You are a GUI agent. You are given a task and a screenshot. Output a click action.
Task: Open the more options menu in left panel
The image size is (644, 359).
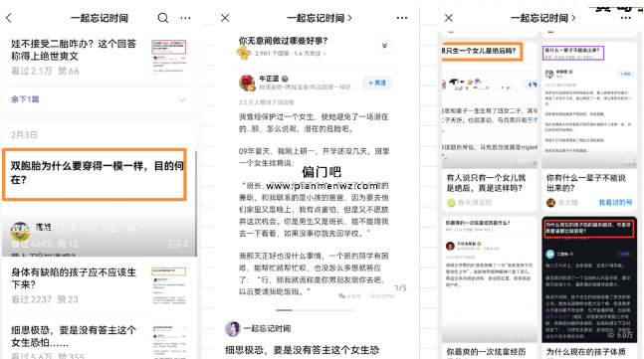click(x=186, y=18)
